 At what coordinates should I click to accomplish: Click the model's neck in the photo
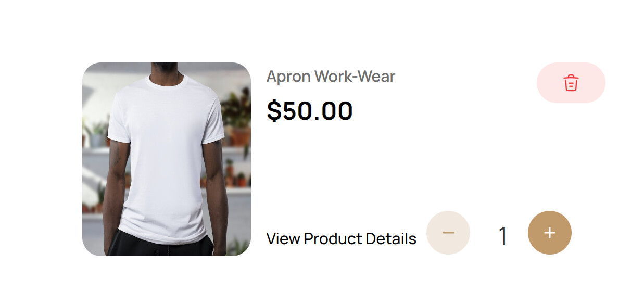pos(167,72)
